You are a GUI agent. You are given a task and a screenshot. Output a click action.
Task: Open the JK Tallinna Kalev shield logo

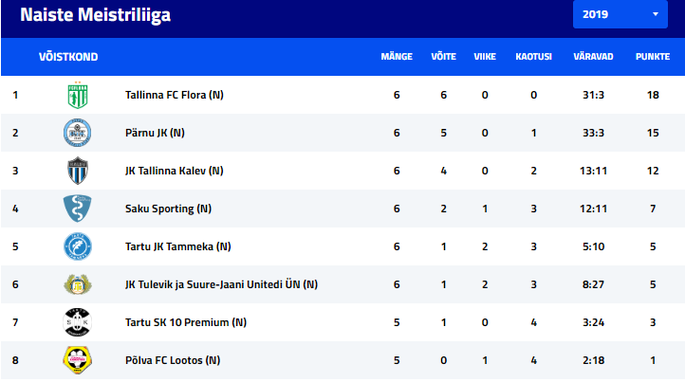point(78,170)
